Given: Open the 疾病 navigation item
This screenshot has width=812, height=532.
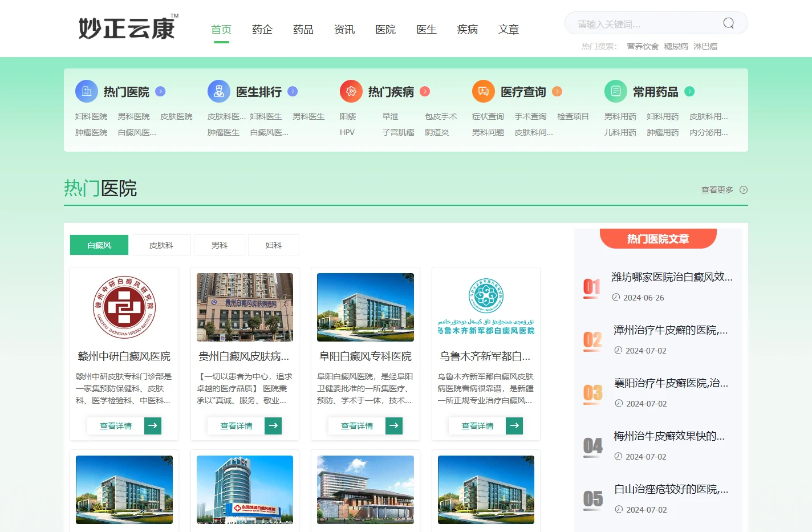Looking at the screenshot, I should [x=468, y=30].
